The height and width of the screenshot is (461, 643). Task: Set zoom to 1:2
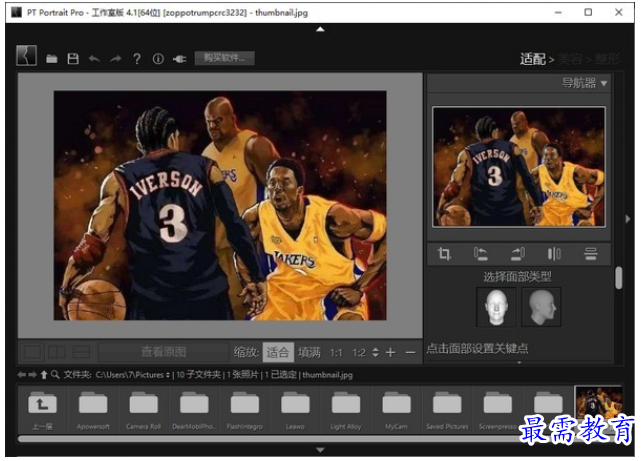pos(359,353)
